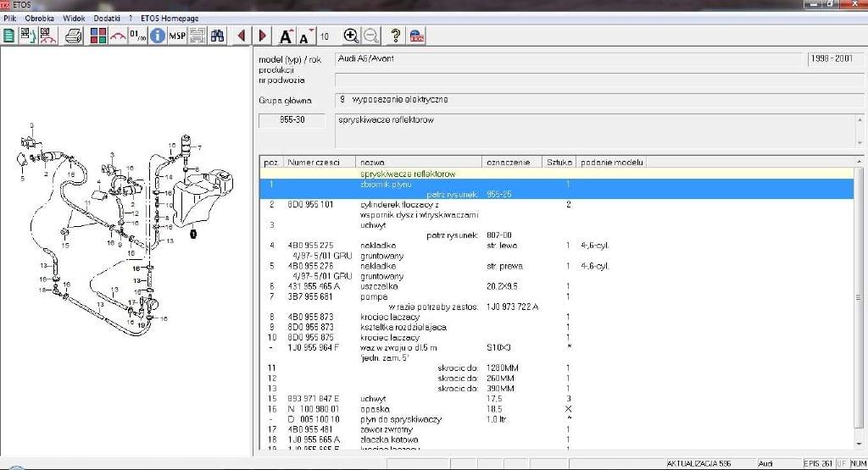868x470 pixels.
Task: Click the 1998 - 2001 year field
Action: point(835,59)
